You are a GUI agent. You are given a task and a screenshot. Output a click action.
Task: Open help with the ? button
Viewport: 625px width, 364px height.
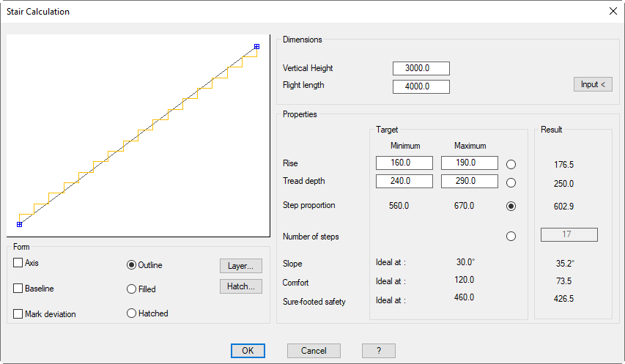(x=378, y=351)
